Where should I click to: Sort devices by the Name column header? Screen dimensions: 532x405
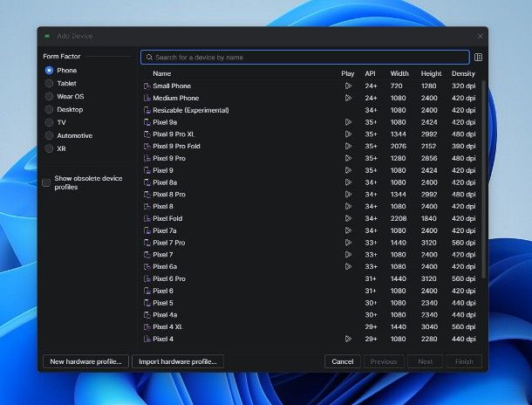tap(162, 73)
